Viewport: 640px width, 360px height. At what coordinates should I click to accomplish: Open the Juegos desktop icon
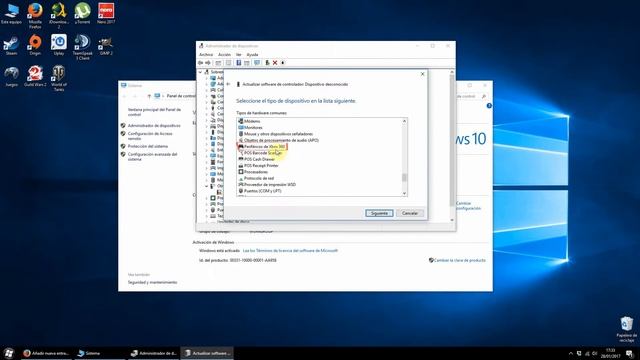(11, 76)
